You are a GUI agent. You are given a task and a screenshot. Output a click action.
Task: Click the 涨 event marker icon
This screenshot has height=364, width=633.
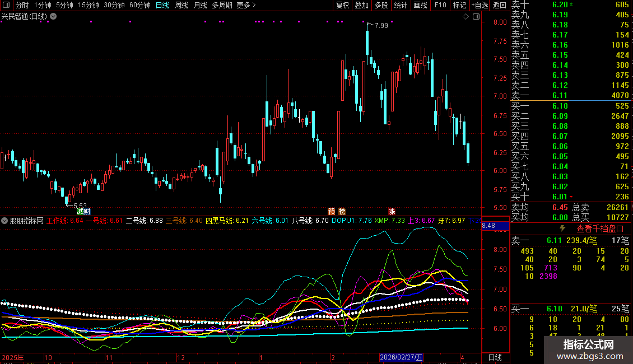click(392, 211)
